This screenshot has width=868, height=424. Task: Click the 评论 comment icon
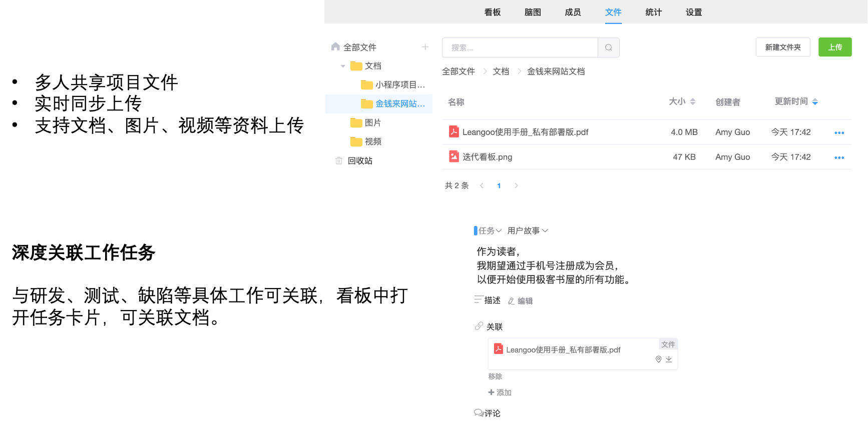click(x=479, y=412)
